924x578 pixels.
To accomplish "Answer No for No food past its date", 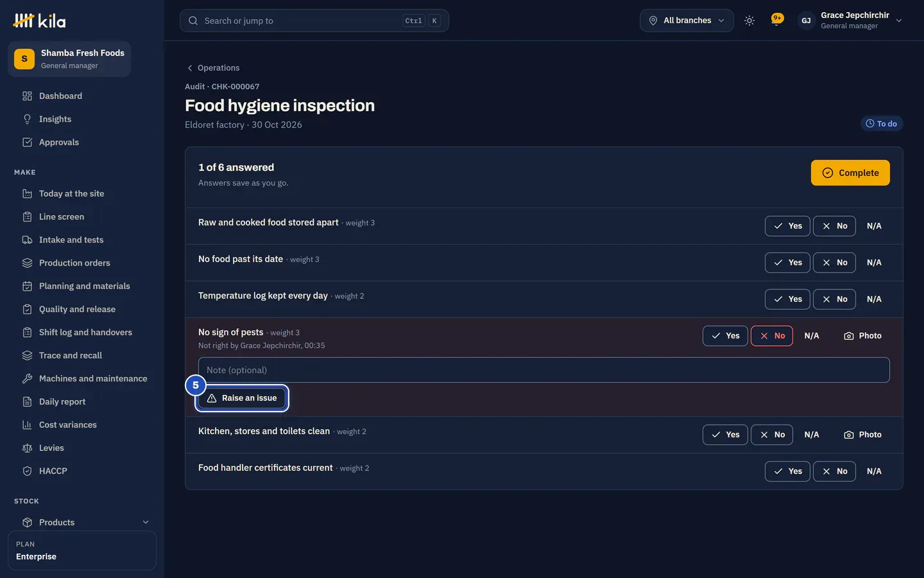I will [834, 263].
